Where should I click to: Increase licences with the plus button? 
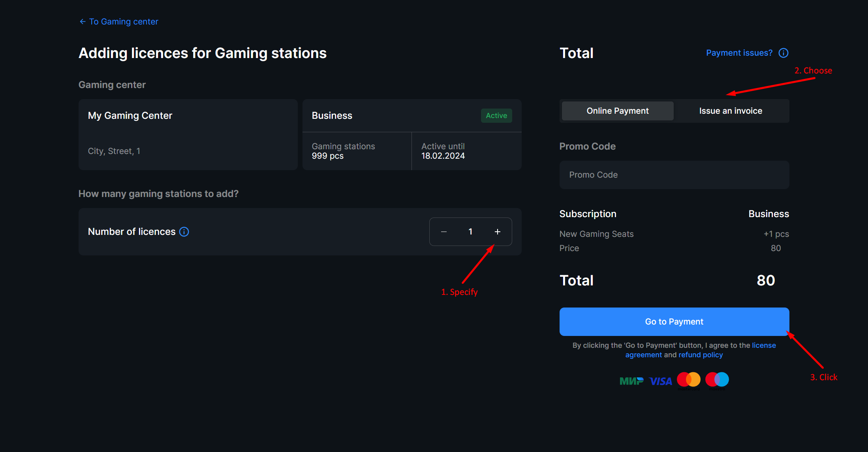[497, 232]
